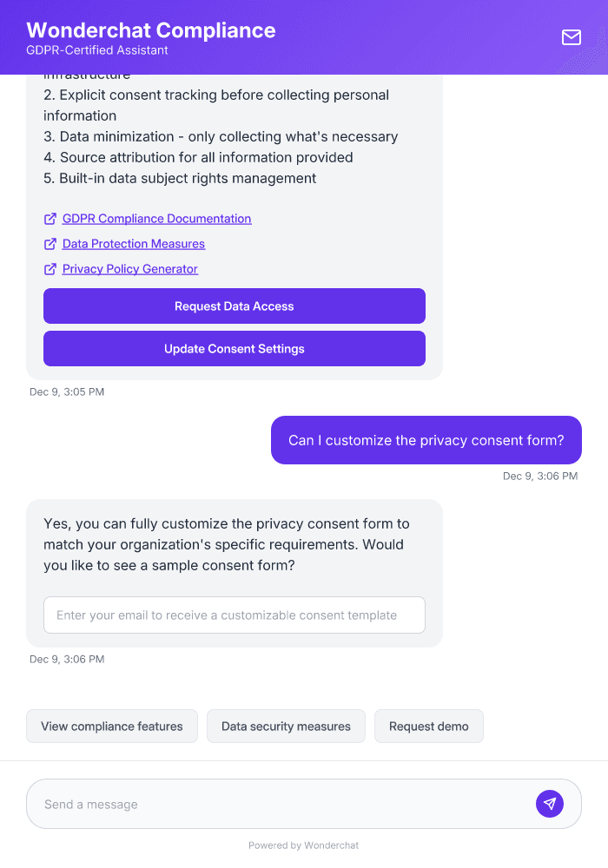Click the external-link icon beside Data Protection Measures
Viewport: 608px width, 868px height.
[50, 244]
